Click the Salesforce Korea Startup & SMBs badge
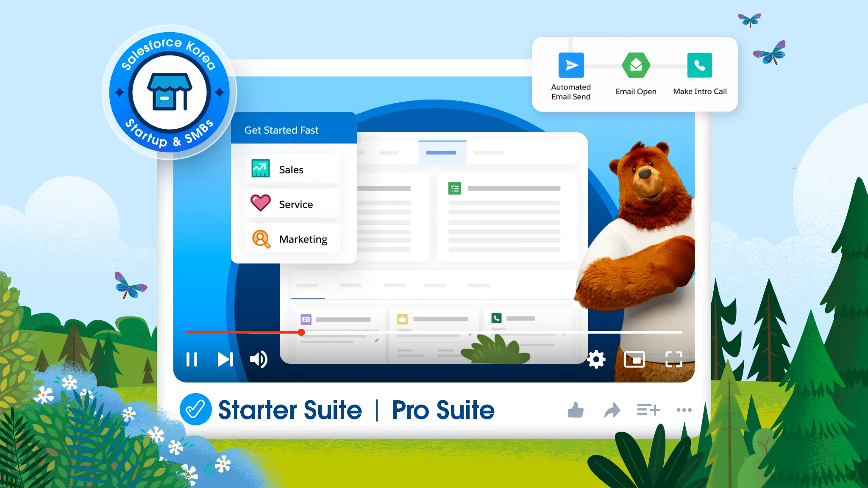The width and height of the screenshot is (868, 488). [x=169, y=92]
